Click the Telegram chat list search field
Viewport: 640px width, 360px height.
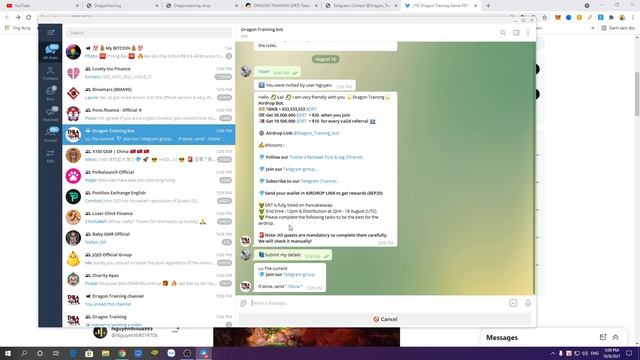(149, 33)
